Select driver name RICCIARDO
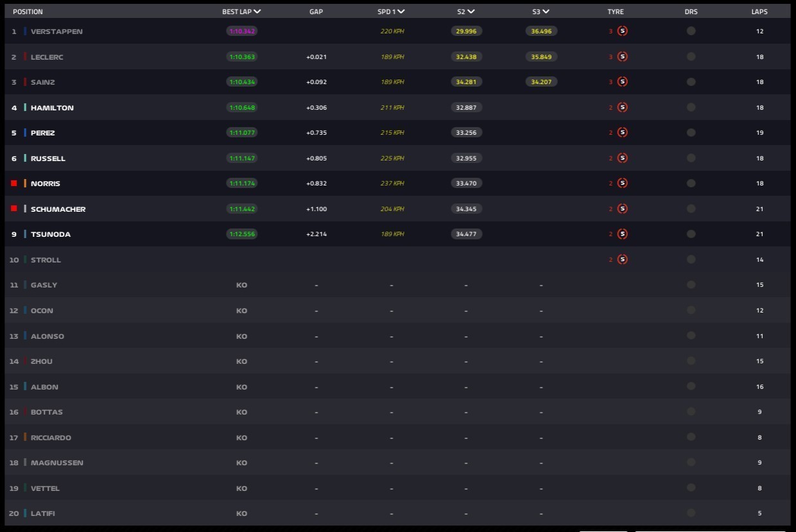 click(x=51, y=438)
